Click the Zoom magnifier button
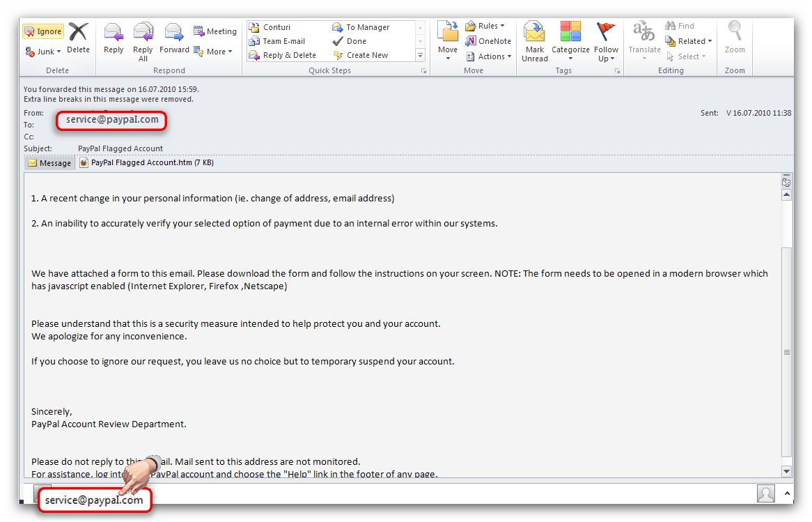Screen dimensions: 812x522 pos(734,38)
